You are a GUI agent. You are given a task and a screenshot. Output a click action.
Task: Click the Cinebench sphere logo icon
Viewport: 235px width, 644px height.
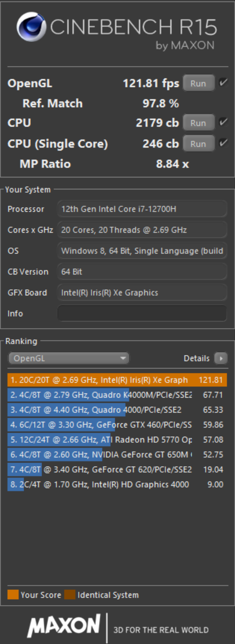tap(31, 27)
